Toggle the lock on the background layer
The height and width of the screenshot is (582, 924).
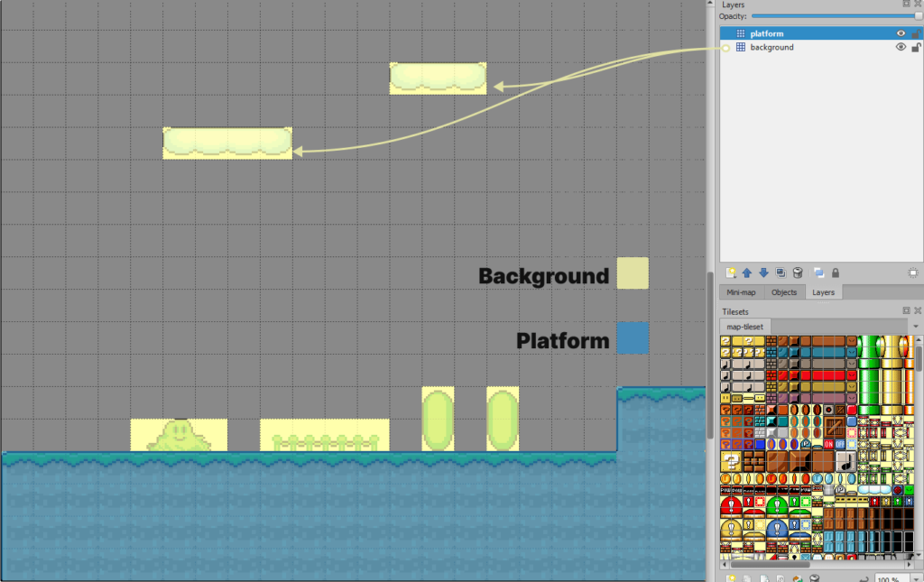[x=915, y=47]
